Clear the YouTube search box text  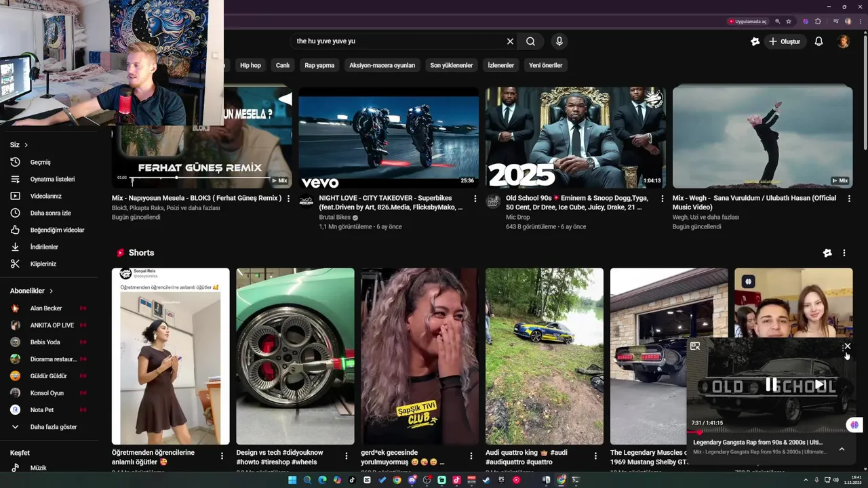tap(510, 41)
